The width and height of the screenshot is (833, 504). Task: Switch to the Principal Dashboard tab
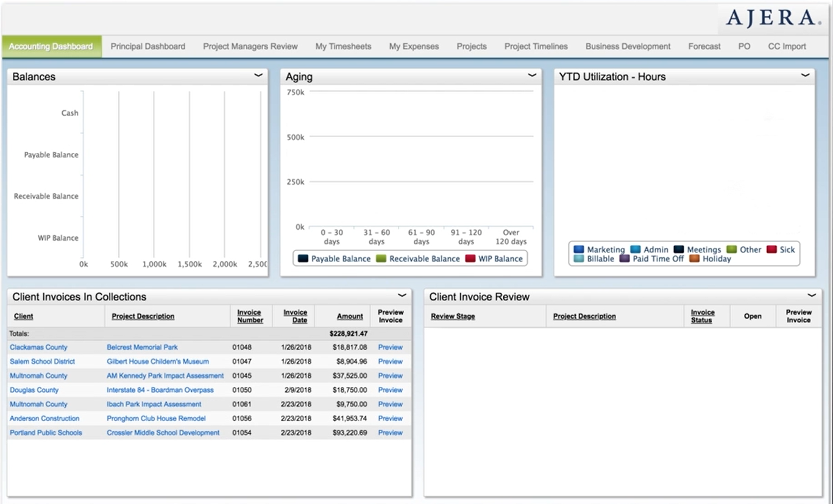147,46
